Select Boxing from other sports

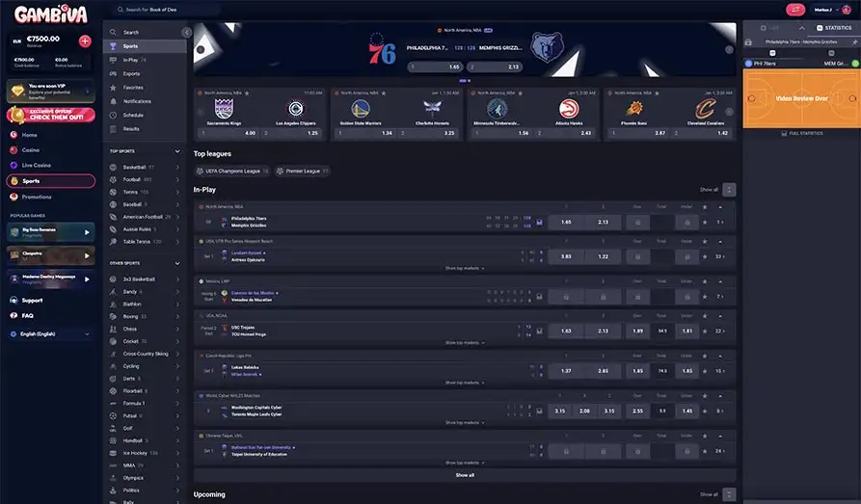pyautogui.click(x=145, y=316)
